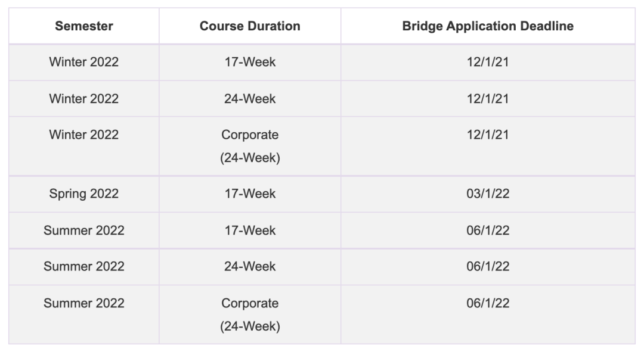Click the 24-Week cell for Winter 2022

[250, 98]
